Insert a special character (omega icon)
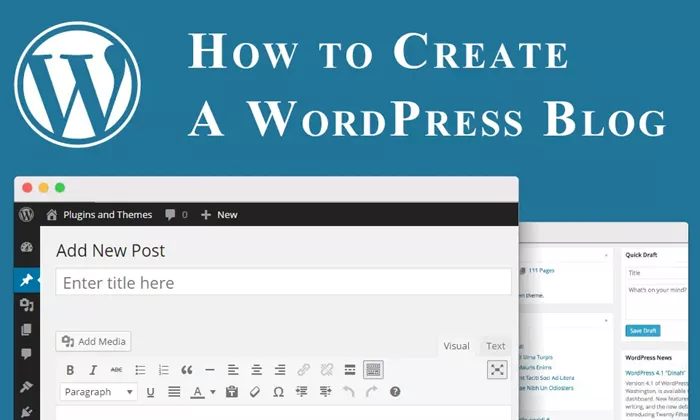Viewport: 700px width, 420px height. [279, 392]
